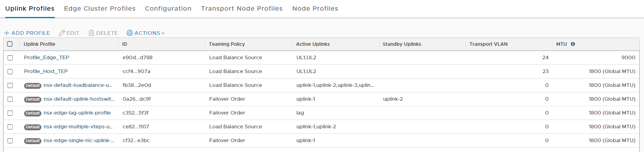Screen dimensions: 644x152
Task: Click the ADD PROFILE button label
Action: click(31, 33)
